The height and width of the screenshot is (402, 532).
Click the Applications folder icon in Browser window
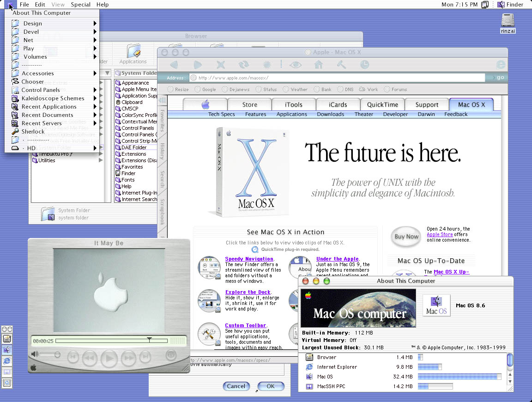click(x=133, y=53)
